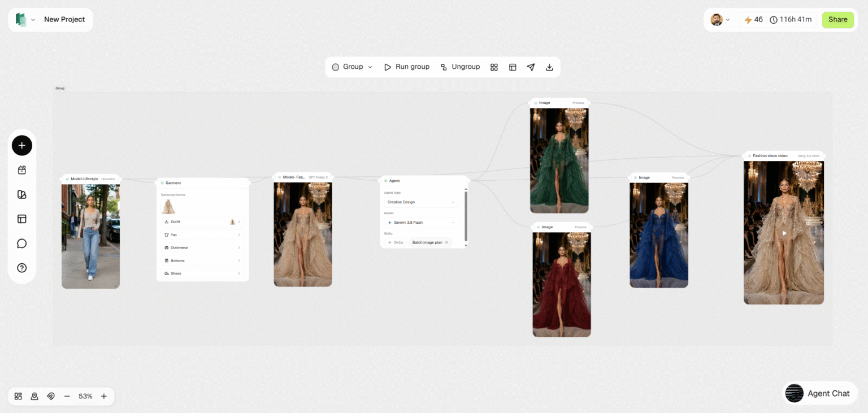Click the send paper-plane icon in toolbar
Viewport: 868px width, 413px height.
point(531,67)
